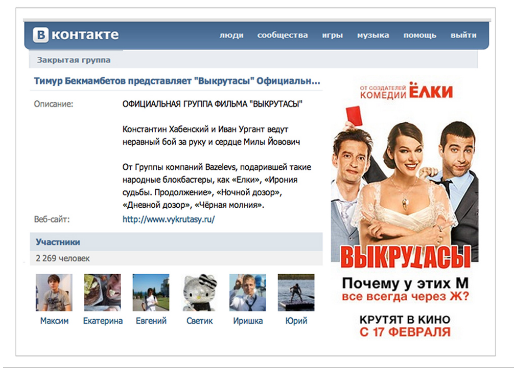Open the website link vykrutasy.ru
515x368 pixels.
pyautogui.click(x=169, y=219)
